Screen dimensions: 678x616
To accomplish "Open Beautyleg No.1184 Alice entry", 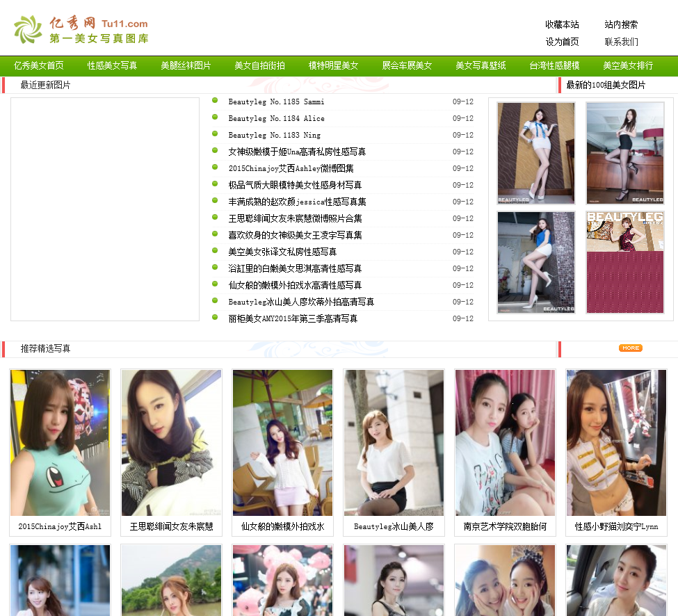I will tap(276, 118).
